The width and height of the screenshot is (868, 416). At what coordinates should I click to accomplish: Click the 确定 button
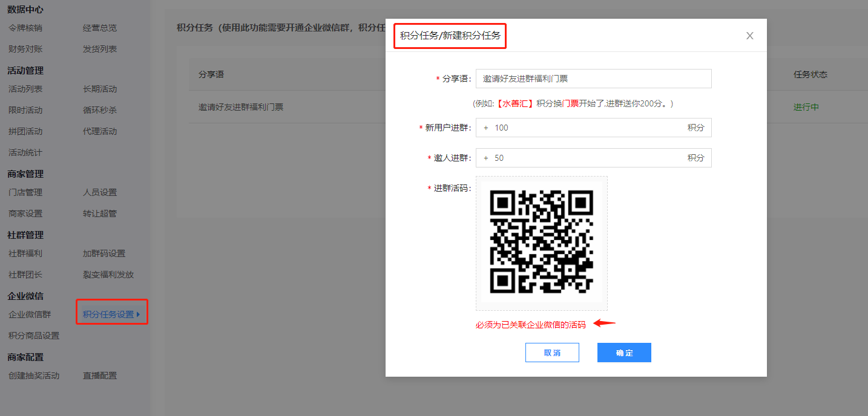tap(624, 353)
